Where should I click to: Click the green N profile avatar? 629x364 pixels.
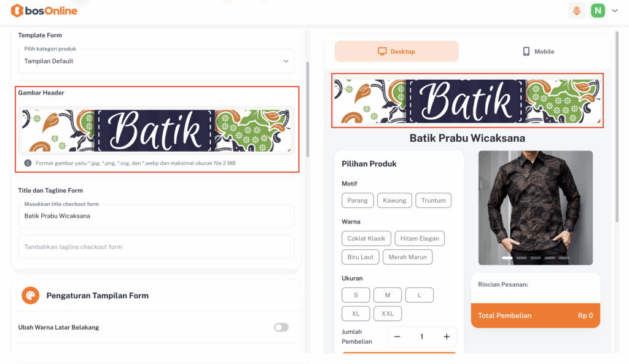pos(598,11)
